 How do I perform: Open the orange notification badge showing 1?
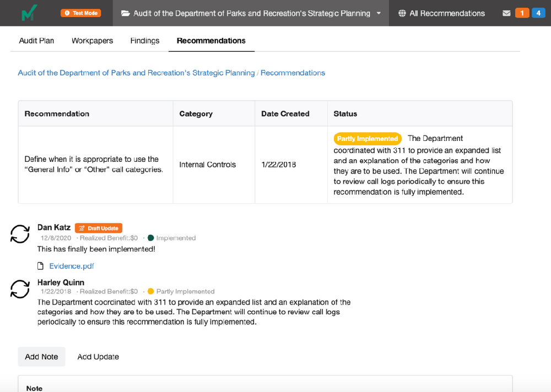click(x=522, y=13)
